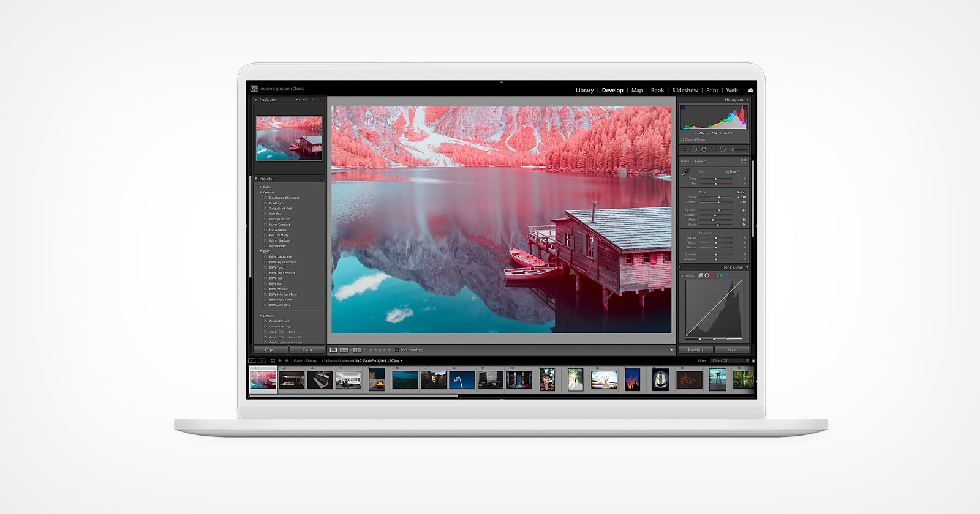The image size is (980, 514).
Task: Click the Auto tone button
Action: (x=740, y=192)
